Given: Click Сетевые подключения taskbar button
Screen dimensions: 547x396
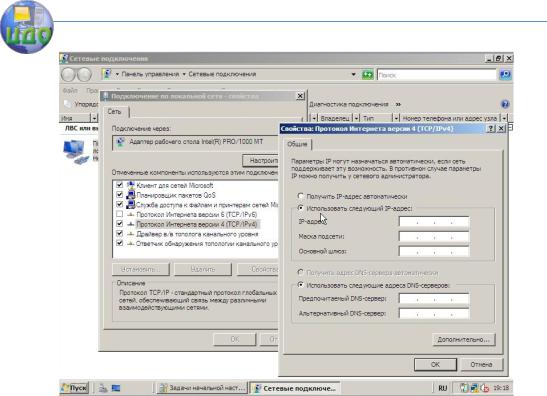Looking at the screenshot, I should point(295,388).
